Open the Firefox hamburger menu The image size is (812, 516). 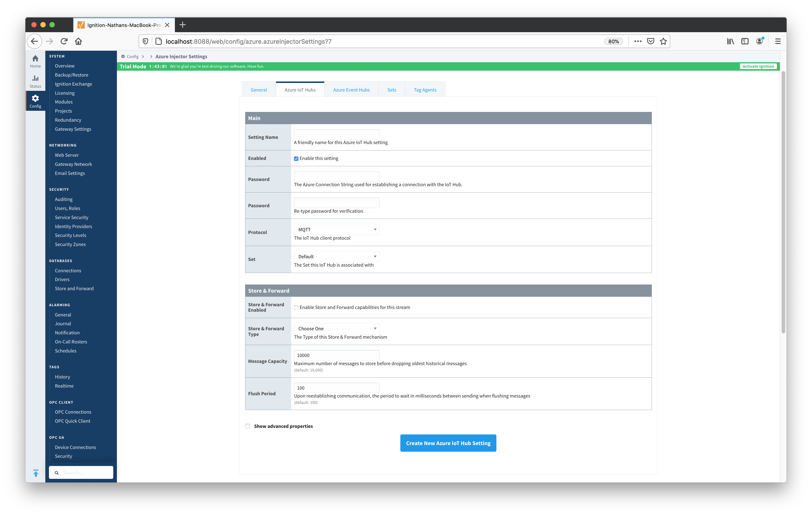778,41
